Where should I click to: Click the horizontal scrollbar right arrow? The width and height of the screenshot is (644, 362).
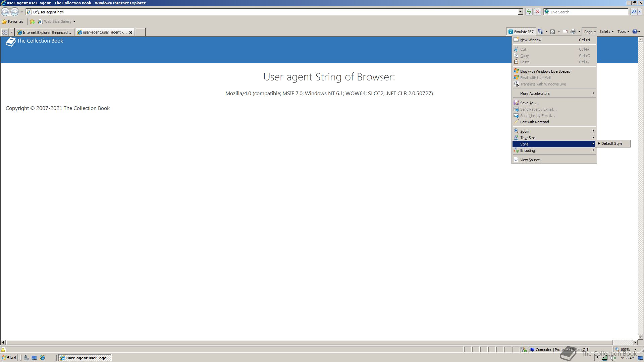pos(635,343)
